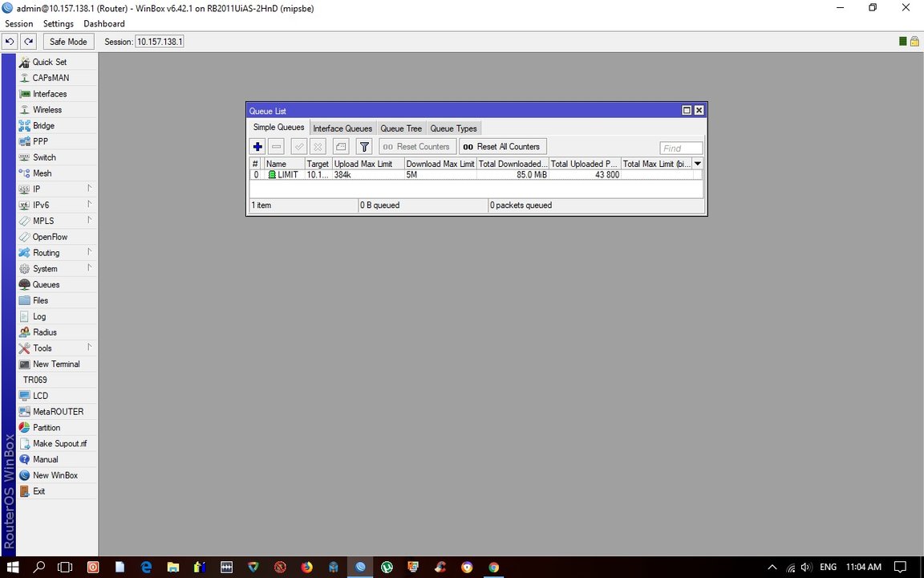Screen dimensions: 924x578
Task: Sort by Upload Max Limit column
Action: pyautogui.click(x=368, y=164)
